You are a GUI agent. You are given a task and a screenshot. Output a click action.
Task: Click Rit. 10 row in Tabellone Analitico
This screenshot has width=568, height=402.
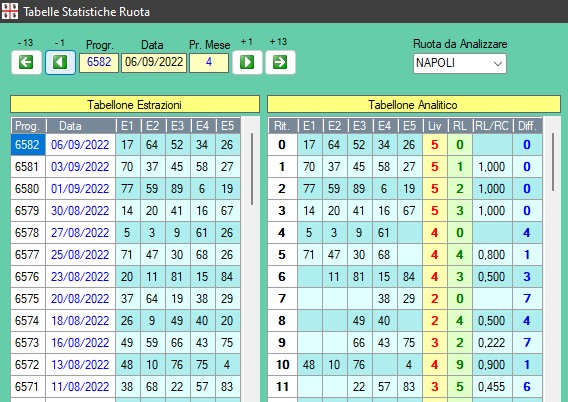click(405, 364)
